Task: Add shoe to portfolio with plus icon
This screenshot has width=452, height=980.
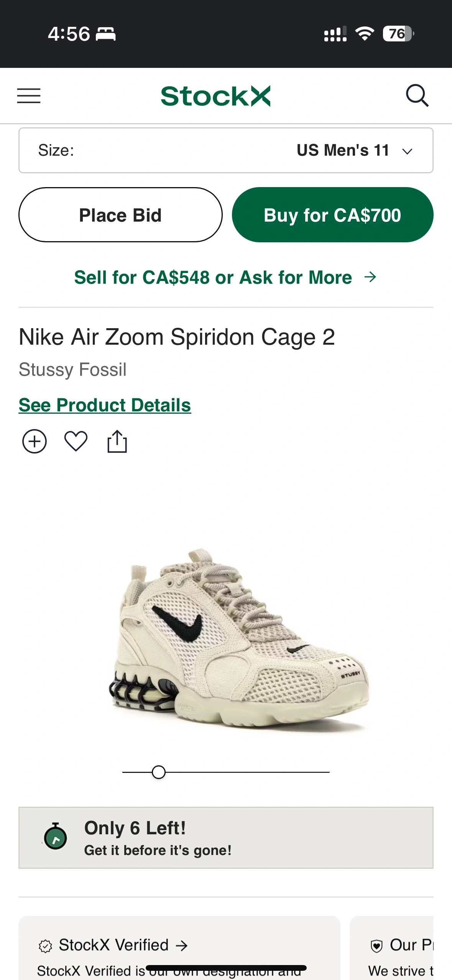Action: [35, 441]
